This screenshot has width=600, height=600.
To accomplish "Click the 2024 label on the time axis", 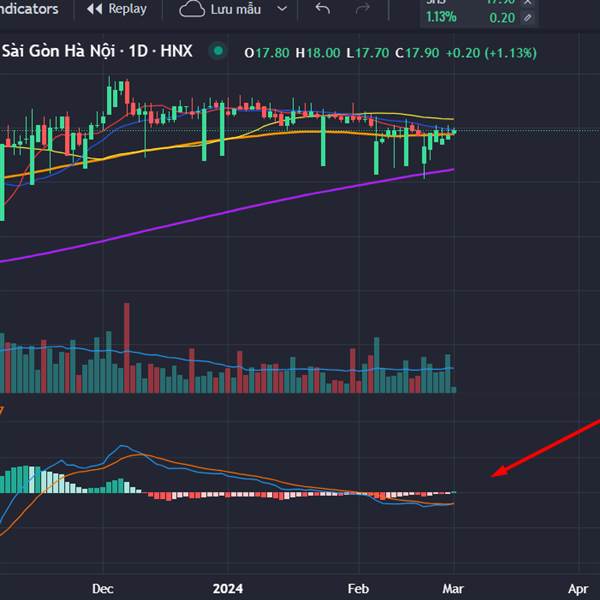I will (x=228, y=589).
